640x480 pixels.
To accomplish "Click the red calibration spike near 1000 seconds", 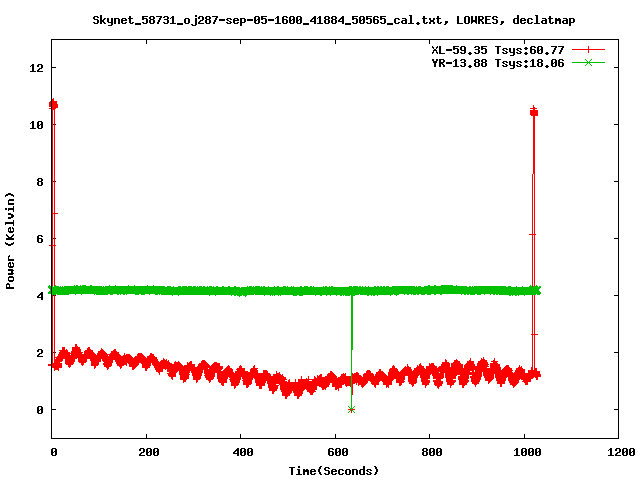I will pos(533,241).
